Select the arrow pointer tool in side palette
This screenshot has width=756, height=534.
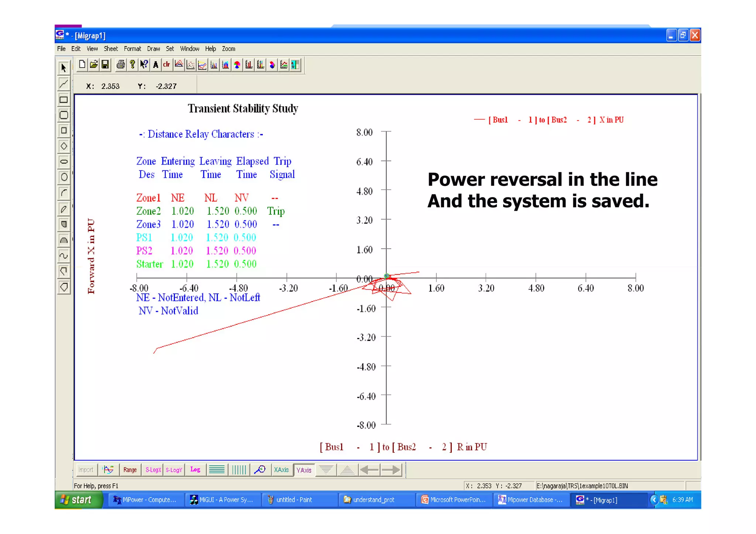pos(63,68)
